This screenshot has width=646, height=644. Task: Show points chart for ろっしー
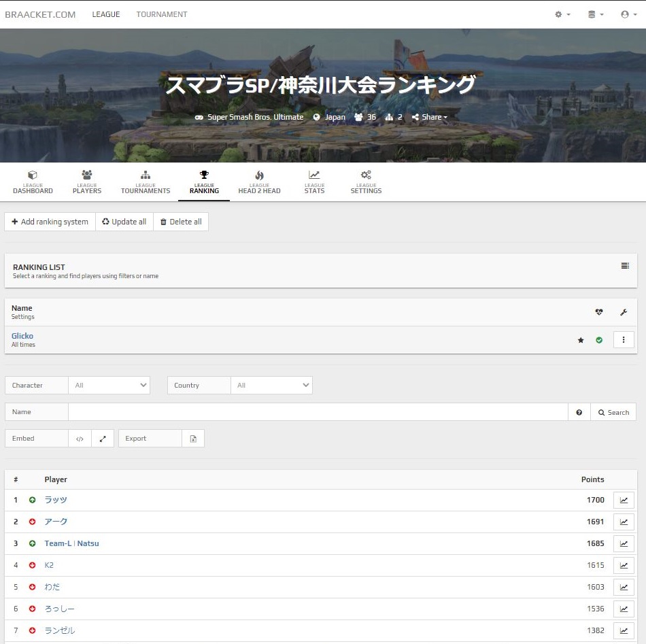click(624, 609)
